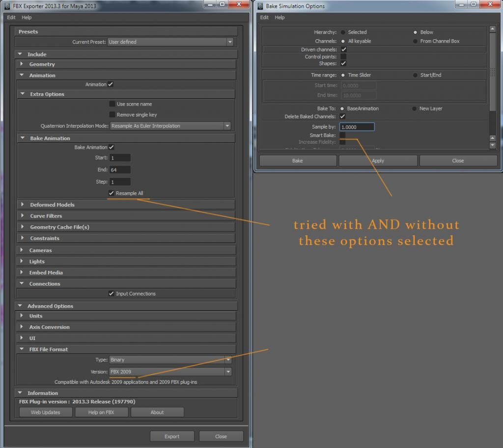
Task: Expand the Geometry Cache File(s) section
Action: (x=22, y=227)
